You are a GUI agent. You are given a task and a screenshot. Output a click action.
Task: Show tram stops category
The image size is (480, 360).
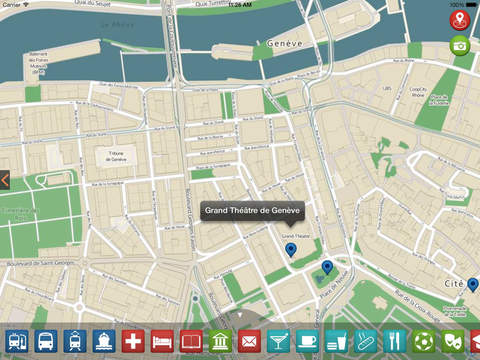click(75, 341)
